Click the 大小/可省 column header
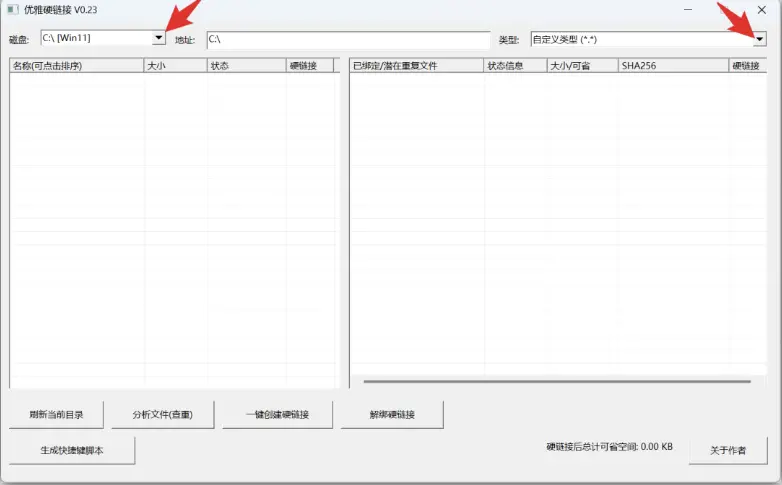The height and width of the screenshot is (485, 782). [x=582, y=65]
